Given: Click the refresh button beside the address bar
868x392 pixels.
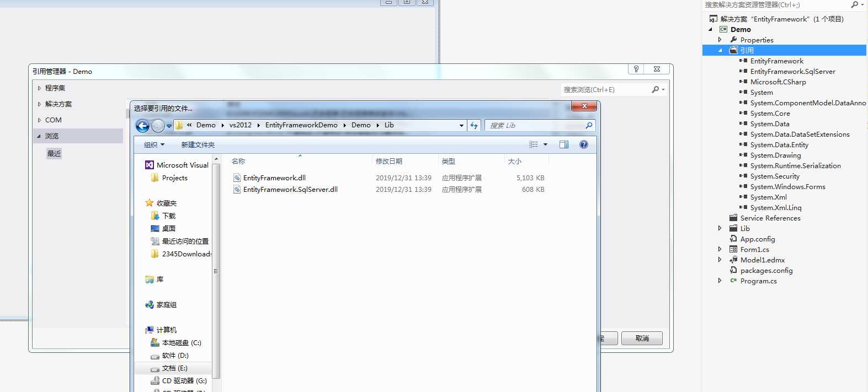Looking at the screenshot, I should point(474,126).
